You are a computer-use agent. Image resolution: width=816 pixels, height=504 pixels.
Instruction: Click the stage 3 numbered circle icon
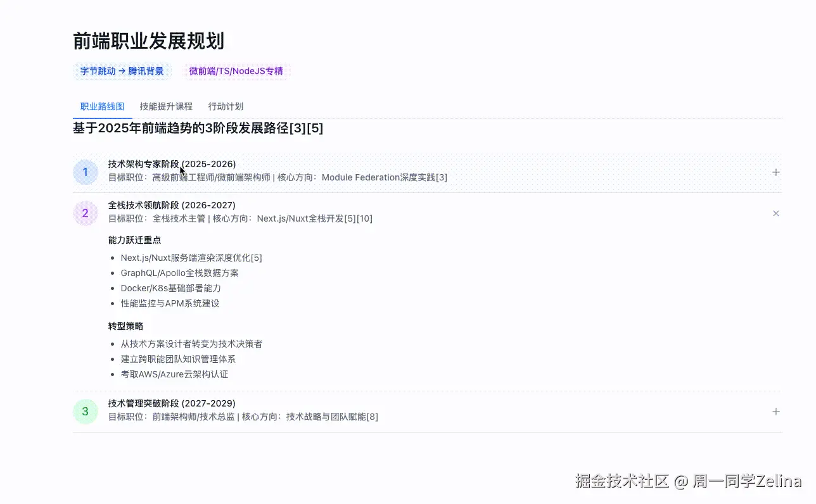pos(86,411)
